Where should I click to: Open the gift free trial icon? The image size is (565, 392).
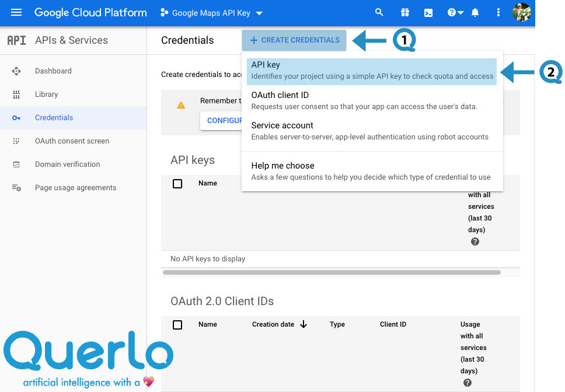coord(405,13)
